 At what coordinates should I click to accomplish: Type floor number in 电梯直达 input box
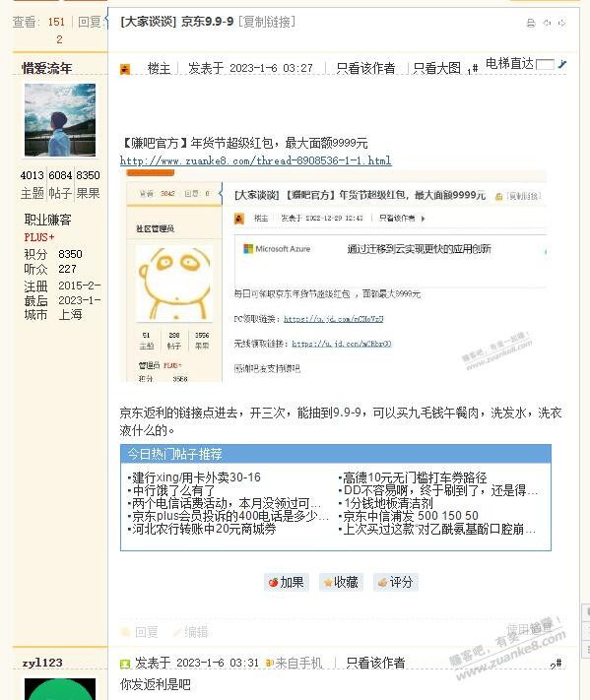pyautogui.click(x=545, y=64)
